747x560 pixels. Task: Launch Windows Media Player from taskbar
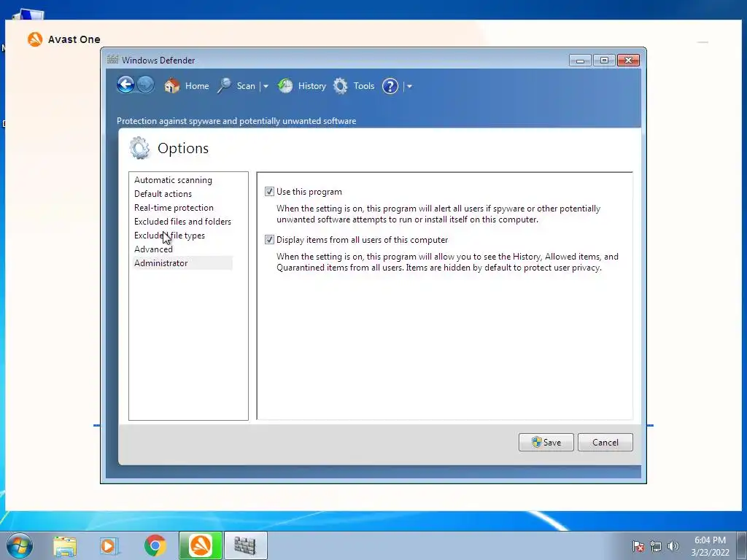pos(109,546)
